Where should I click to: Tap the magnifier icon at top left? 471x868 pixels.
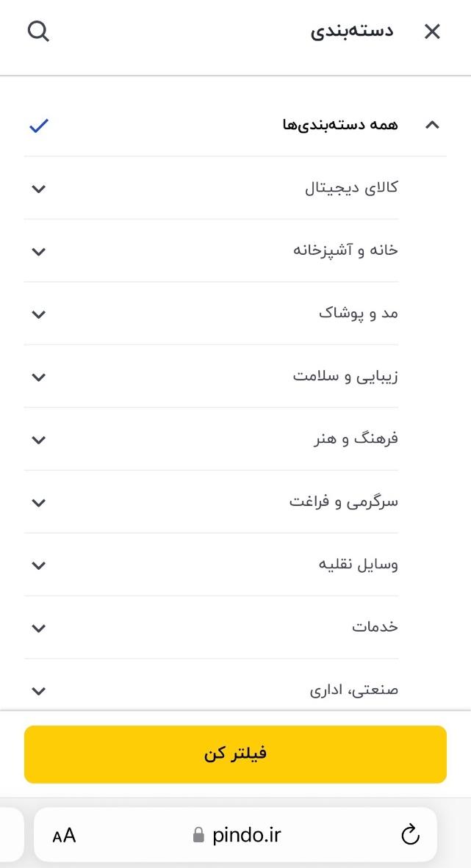[38, 32]
